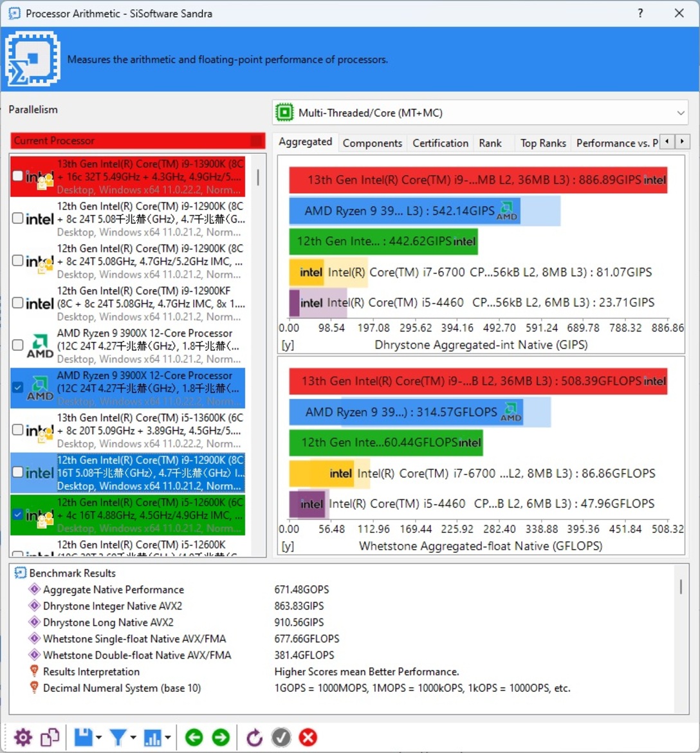Click red 886.89GIPS Dhrystone bar

pos(477,180)
